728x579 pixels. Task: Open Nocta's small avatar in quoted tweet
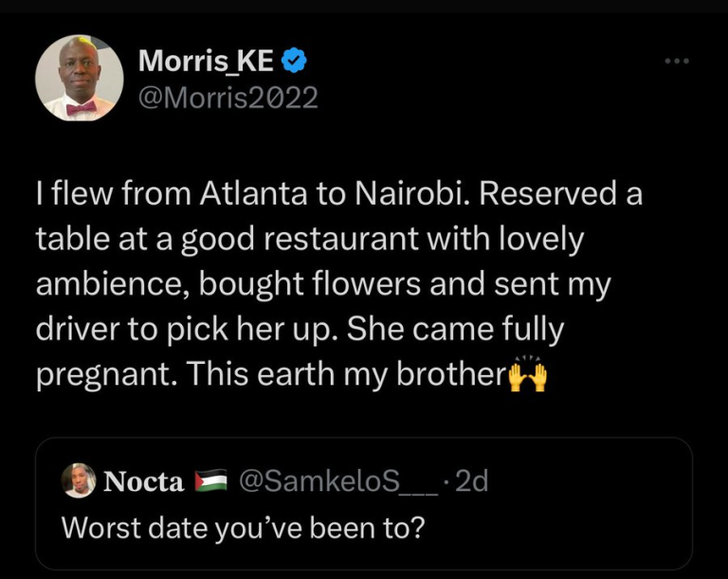point(79,481)
